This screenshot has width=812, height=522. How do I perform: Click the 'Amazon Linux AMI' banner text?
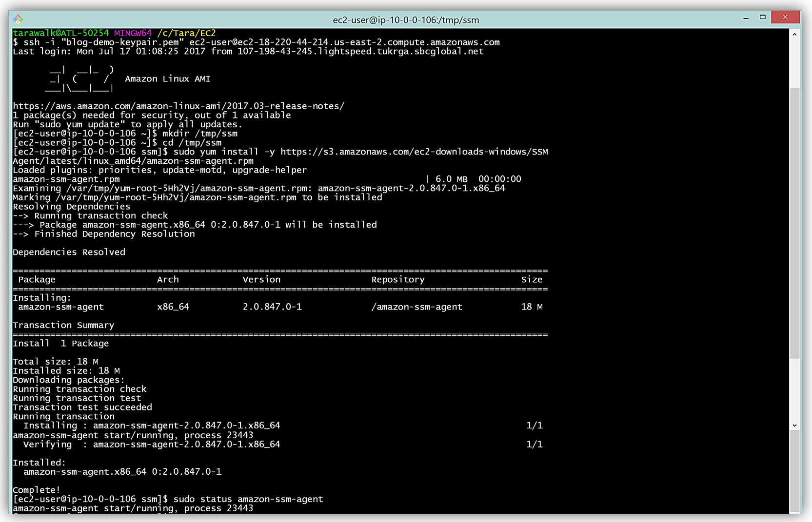coord(167,79)
